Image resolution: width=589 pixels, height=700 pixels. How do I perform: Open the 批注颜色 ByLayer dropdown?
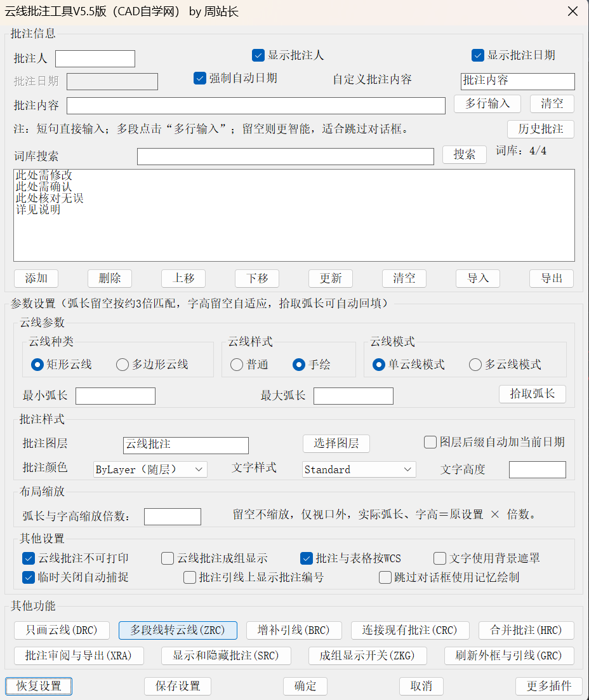[150, 469]
